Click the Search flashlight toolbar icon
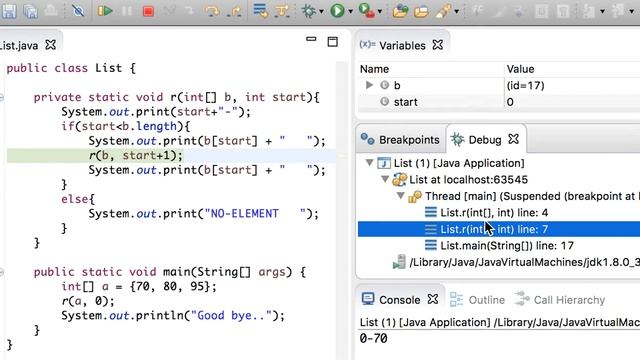 (x=443, y=11)
